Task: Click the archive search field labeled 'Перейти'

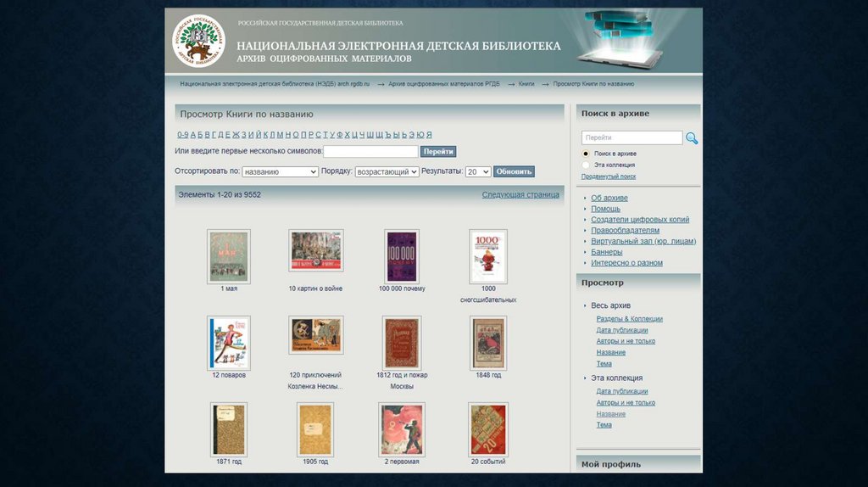Action: [632, 137]
